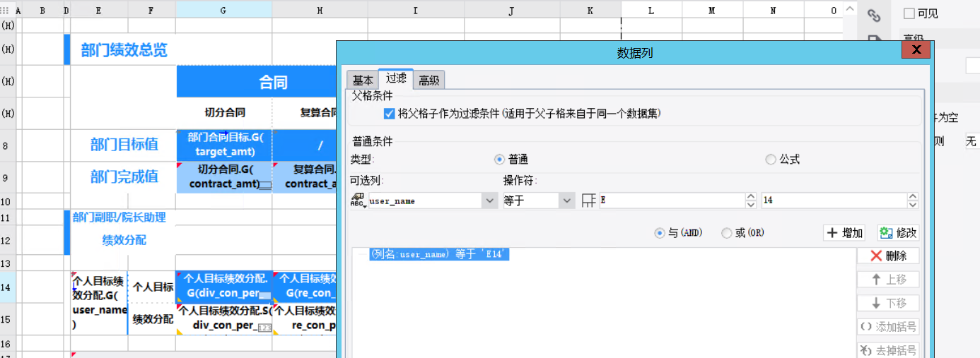Select column header M
980x358 pixels.
point(712,9)
